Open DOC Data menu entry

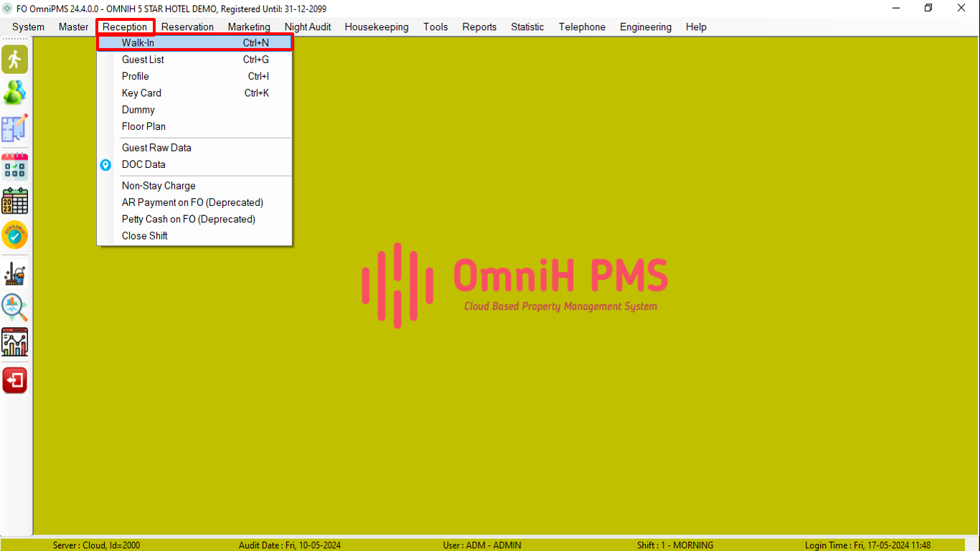[195, 164]
